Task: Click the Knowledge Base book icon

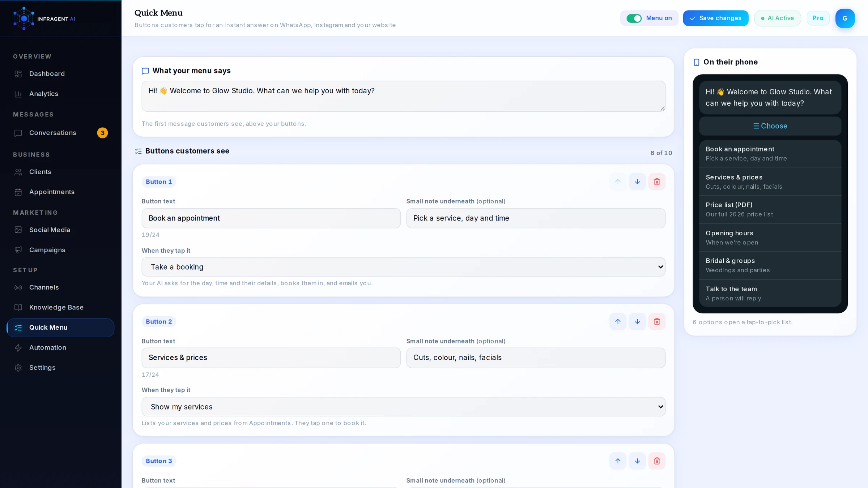Action: click(x=18, y=308)
